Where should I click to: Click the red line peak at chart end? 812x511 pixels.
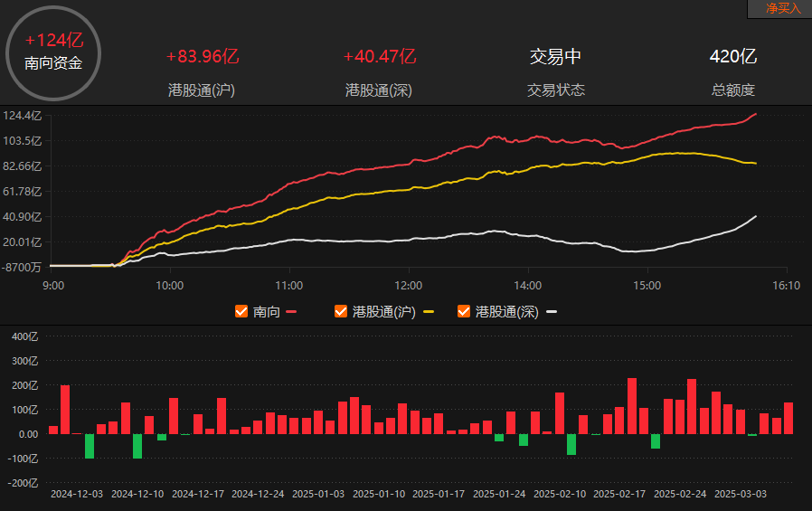click(756, 114)
